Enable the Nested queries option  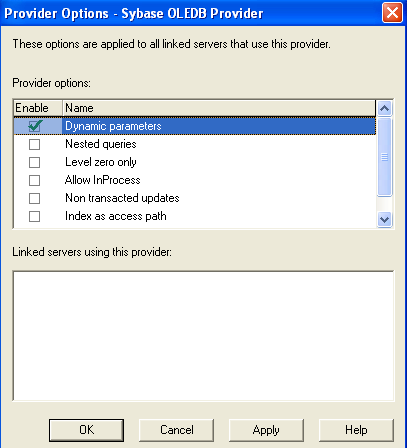click(34, 144)
